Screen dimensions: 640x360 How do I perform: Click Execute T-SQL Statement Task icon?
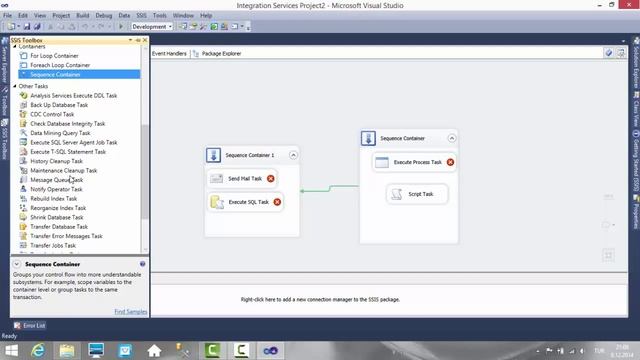point(24,151)
